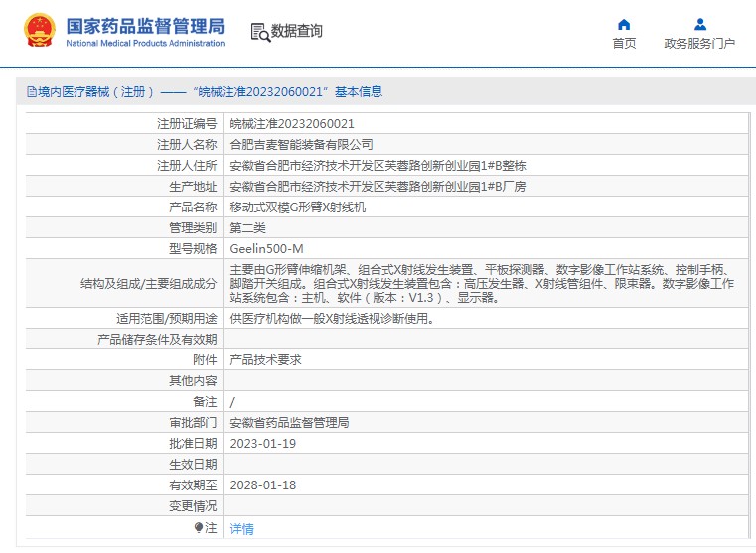Click the 注册证编号 row label
The width and height of the screenshot is (756, 553).
[187, 124]
